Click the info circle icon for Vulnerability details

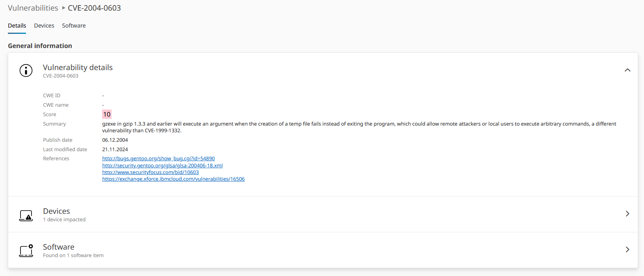(x=26, y=70)
